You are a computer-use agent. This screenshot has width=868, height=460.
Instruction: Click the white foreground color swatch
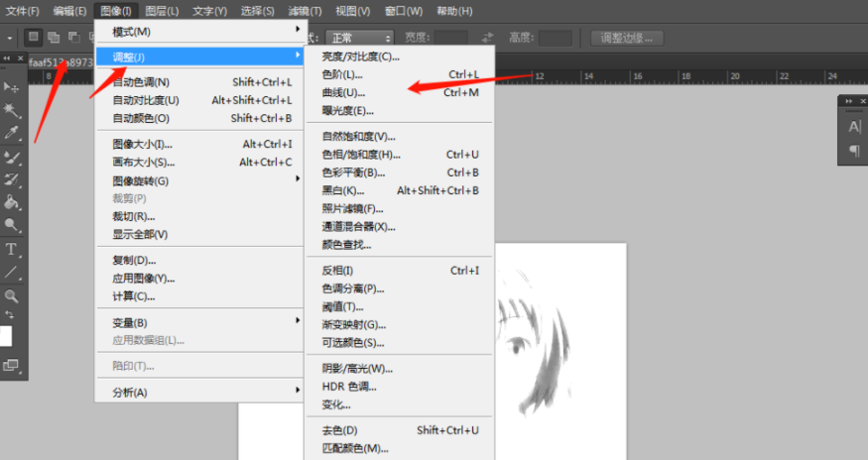(6, 336)
